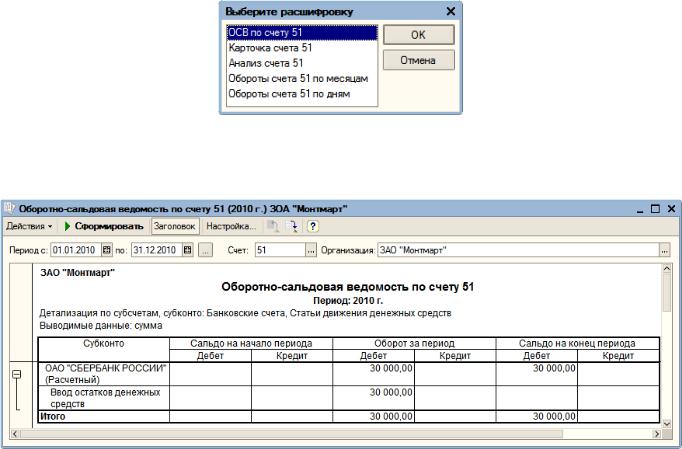This screenshot has width=682, height=449.
Task: Click the Отмена button
Action: 418,60
